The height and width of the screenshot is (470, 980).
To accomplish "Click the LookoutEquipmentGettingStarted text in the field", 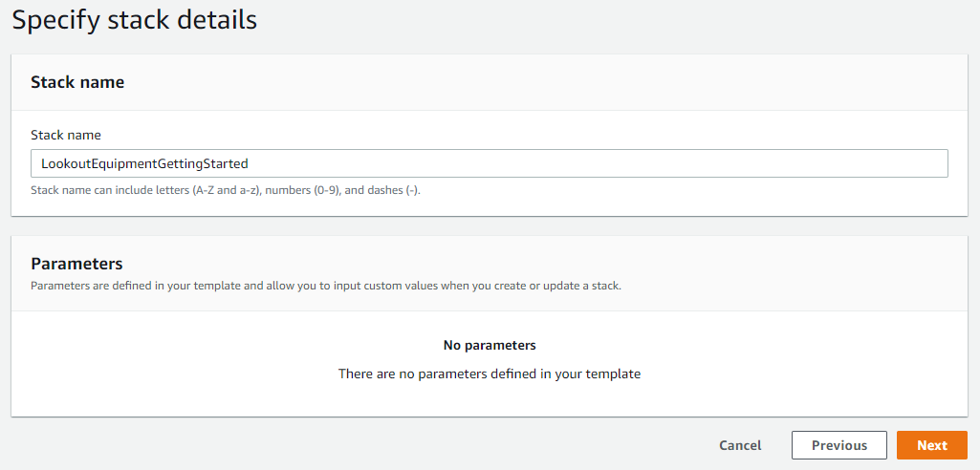I will tap(144, 163).
